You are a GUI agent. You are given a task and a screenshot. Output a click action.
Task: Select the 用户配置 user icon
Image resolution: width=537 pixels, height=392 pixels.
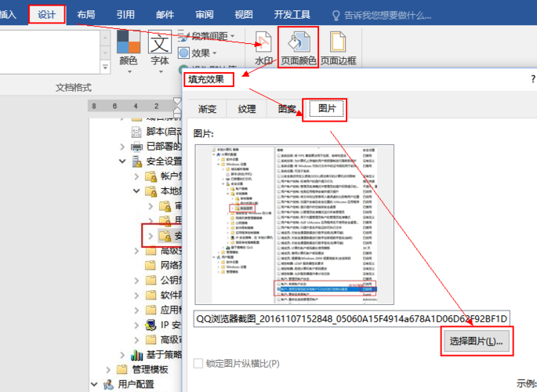[x=108, y=384]
